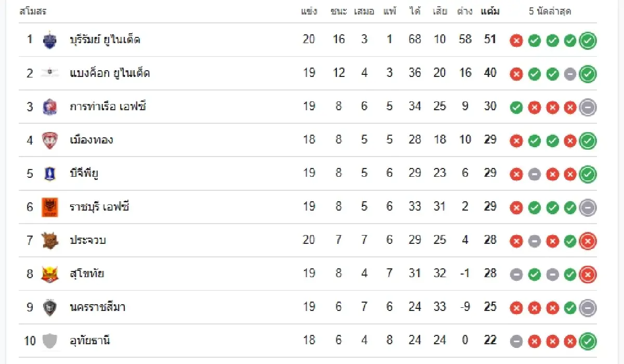The width and height of the screenshot is (624, 364).
Task: Click the orange Ratchaburi FC logo
Action: pos(49,207)
